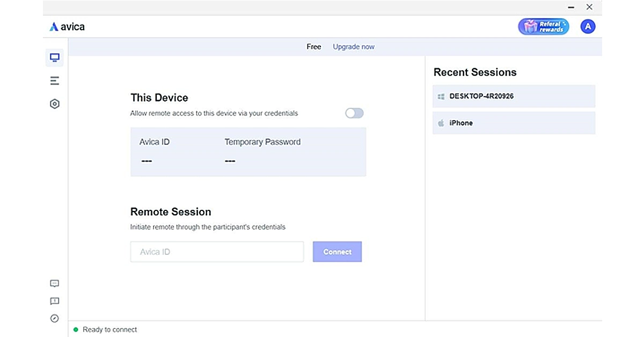Open the device list sidebar icon
644x337 pixels.
point(54,81)
